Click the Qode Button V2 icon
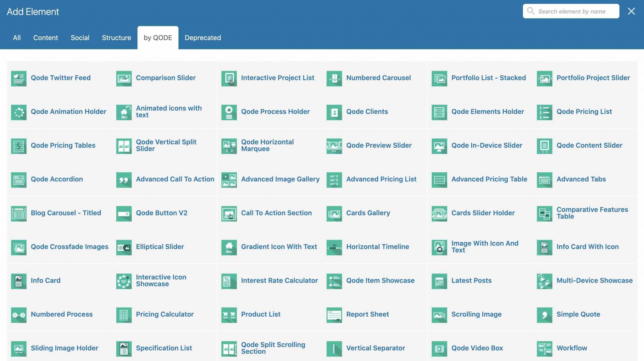 pos(124,214)
